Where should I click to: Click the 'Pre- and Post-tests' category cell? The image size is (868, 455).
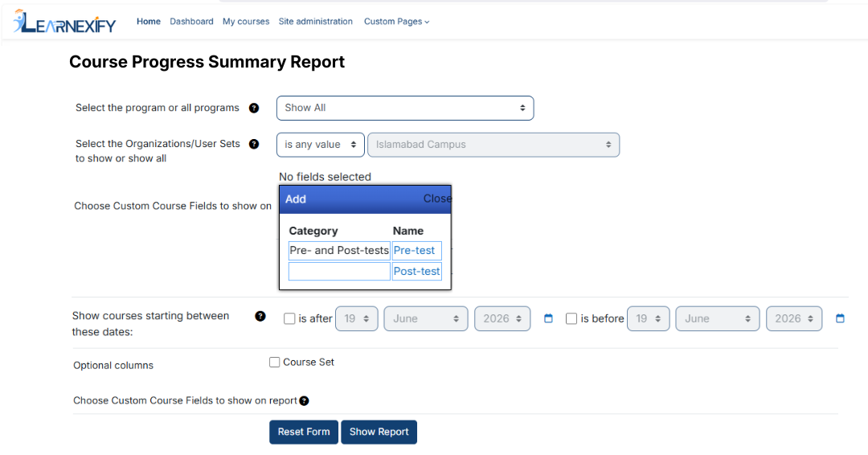339,251
